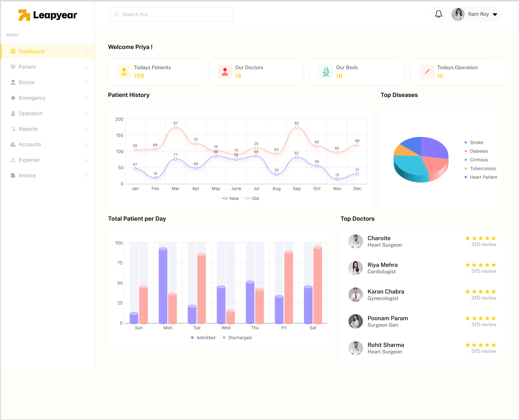This screenshot has height=420, width=519.
Task: Open the notifications bell icon
Action: coord(438,14)
